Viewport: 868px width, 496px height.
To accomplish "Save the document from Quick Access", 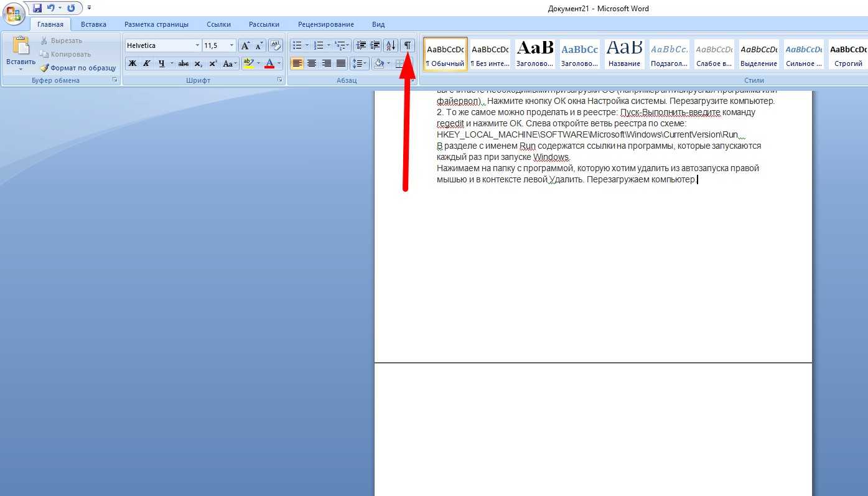I will (x=37, y=8).
